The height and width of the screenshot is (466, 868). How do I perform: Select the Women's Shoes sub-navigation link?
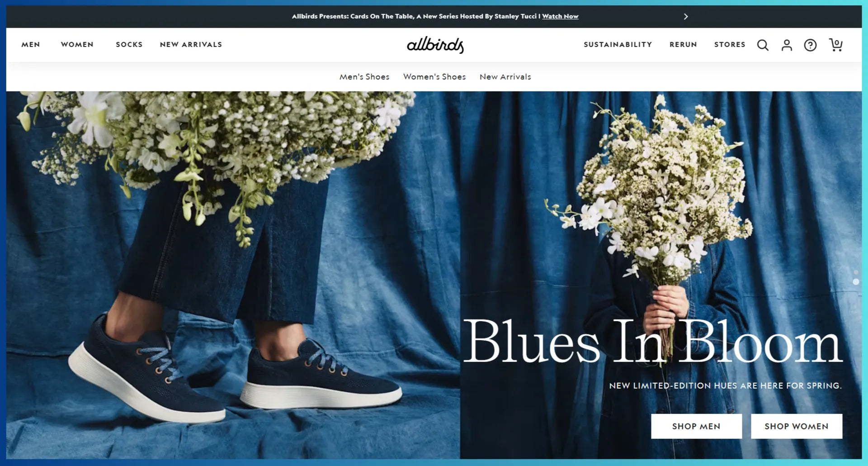point(434,77)
